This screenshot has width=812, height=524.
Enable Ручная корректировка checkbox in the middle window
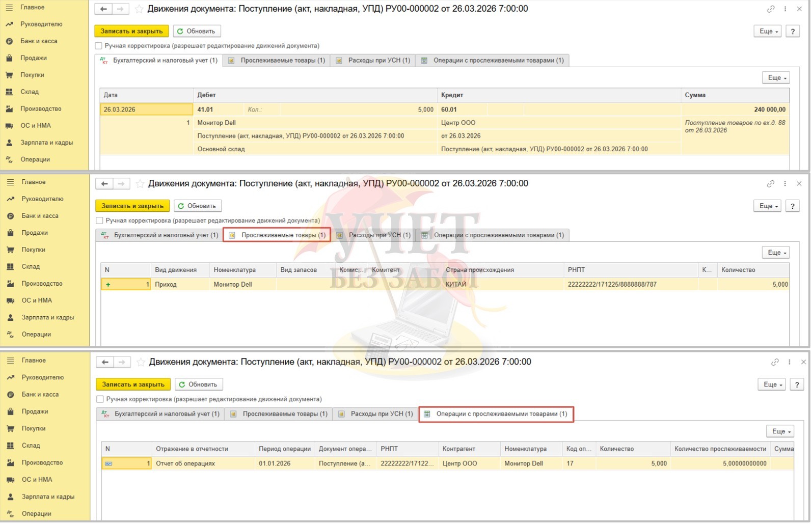point(100,221)
